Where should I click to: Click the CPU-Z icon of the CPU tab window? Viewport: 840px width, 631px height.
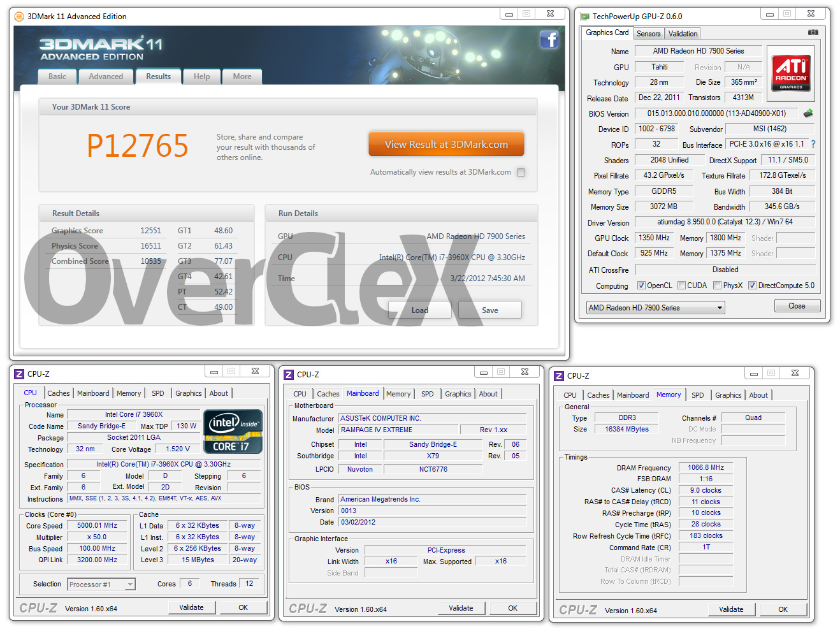coord(19,374)
